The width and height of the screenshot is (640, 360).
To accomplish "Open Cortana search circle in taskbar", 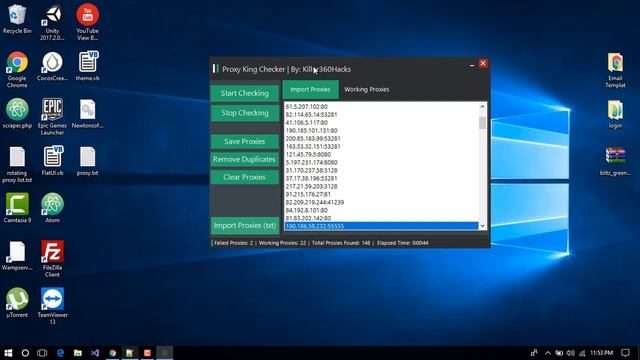I will 25,353.
